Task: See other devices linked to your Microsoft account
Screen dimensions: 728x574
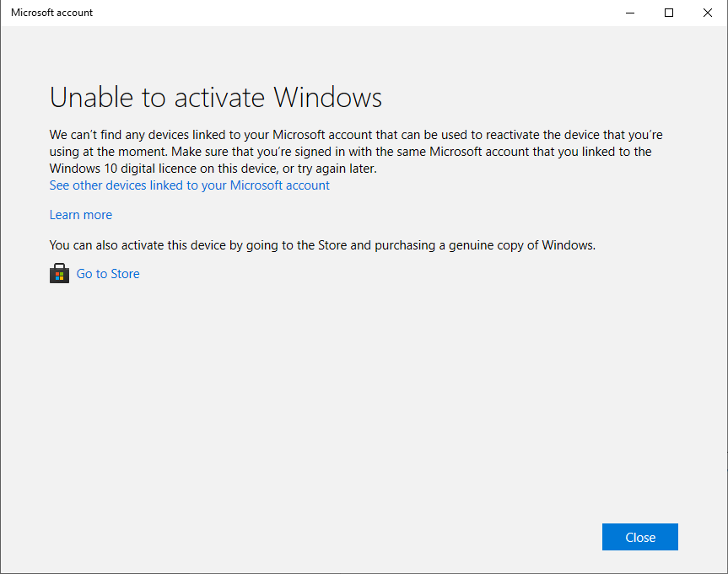Action: tap(190, 185)
